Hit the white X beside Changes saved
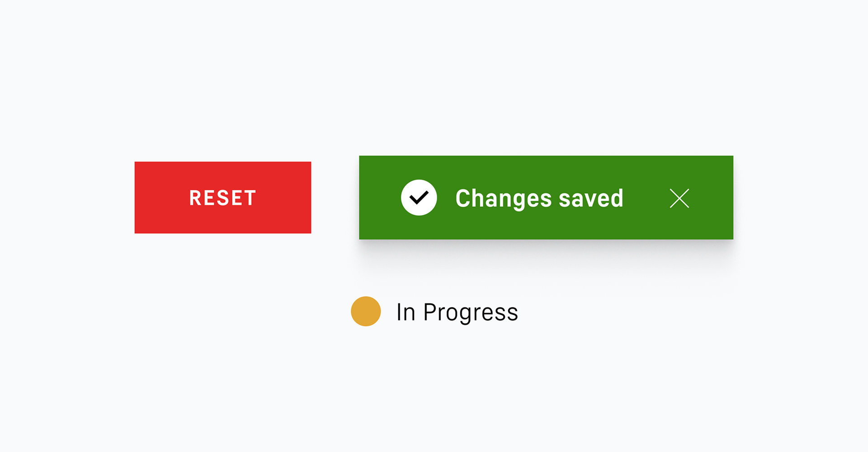The width and height of the screenshot is (868, 452). (679, 198)
